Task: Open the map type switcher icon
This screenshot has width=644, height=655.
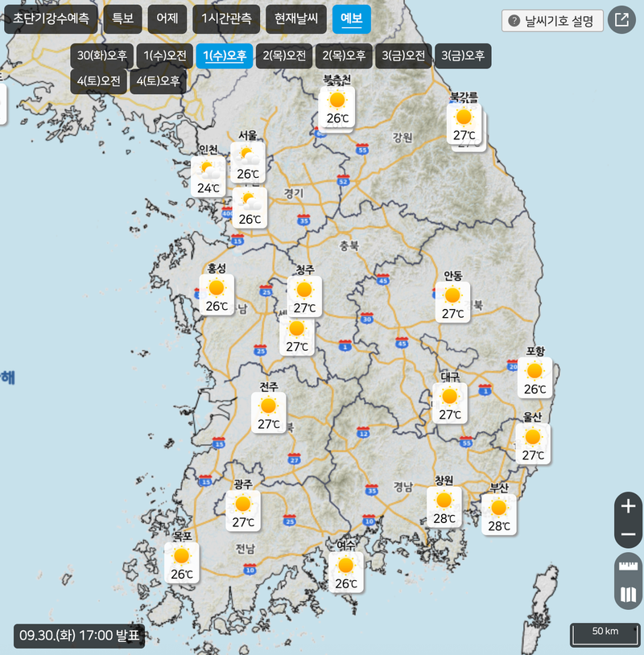Action: 629,596
